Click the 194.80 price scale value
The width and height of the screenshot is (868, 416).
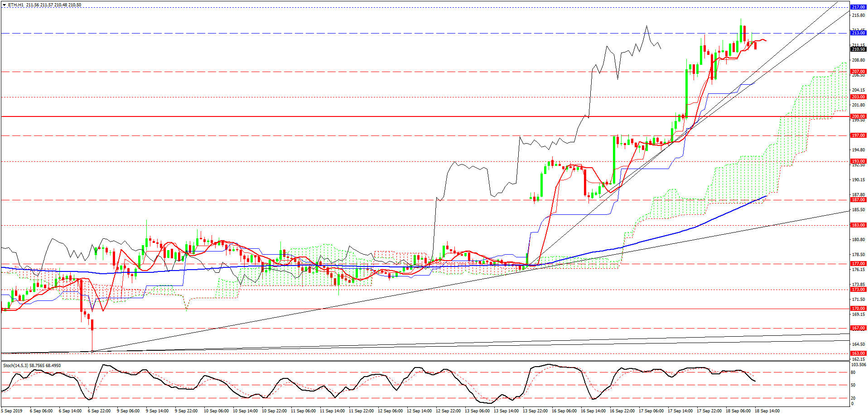click(858, 150)
